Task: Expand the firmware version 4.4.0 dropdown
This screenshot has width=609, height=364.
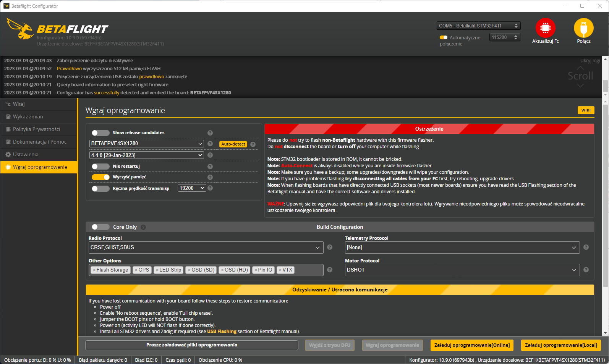Action: pos(147,155)
